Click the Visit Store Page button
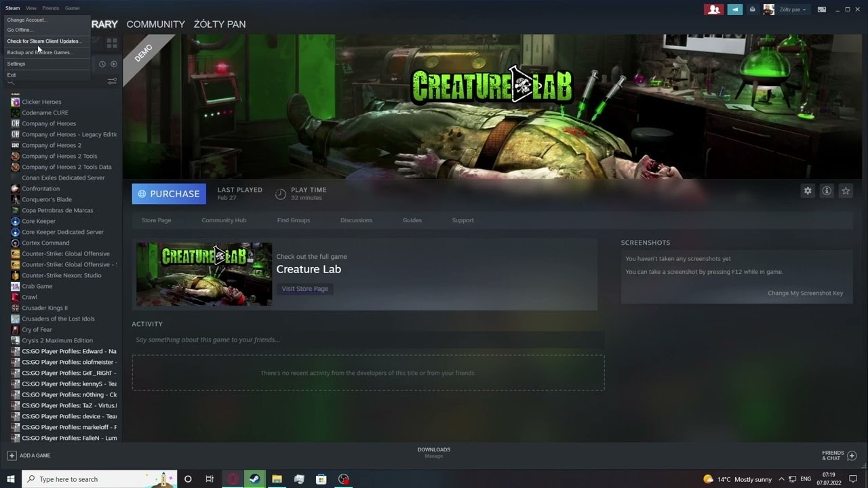Screen dimensions: 868x488 tap(305, 289)
